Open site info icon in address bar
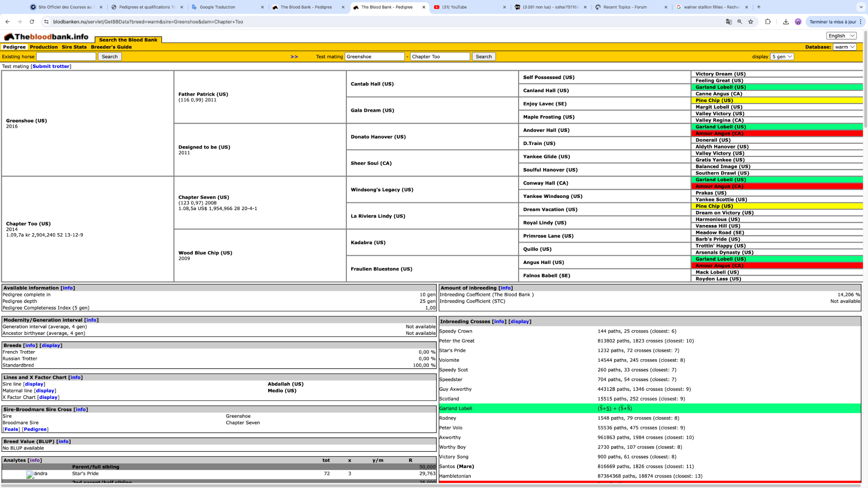Screen dimensions: 868x488 click(46, 22)
